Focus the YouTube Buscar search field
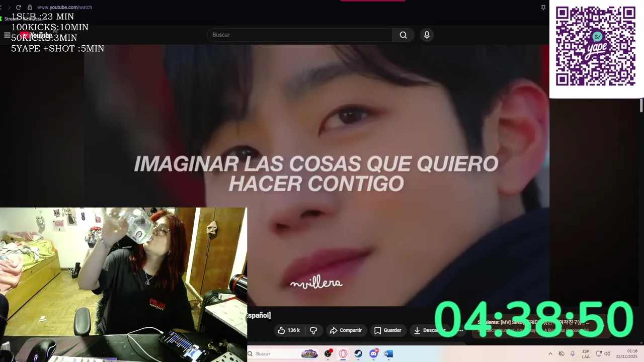This screenshot has width=644, height=362. (x=300, y=35)
